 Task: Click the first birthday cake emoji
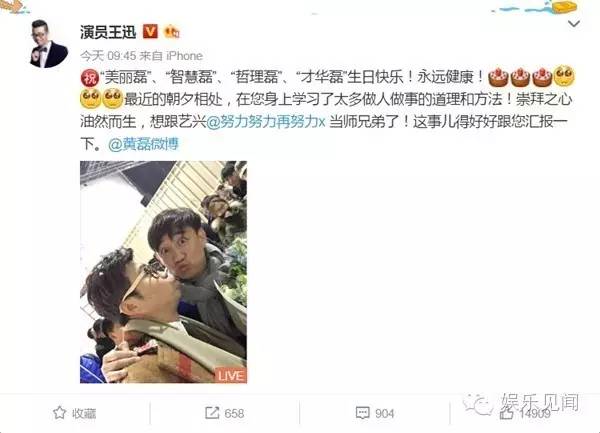coord(498,77)
